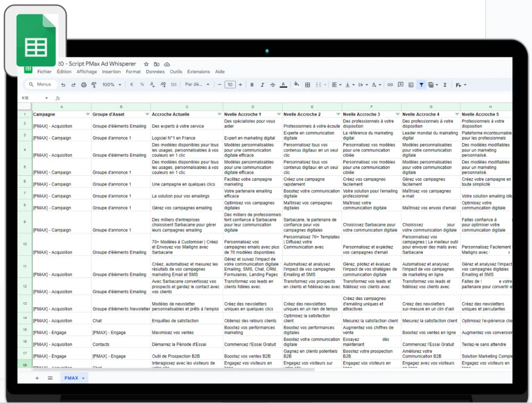Image resolution: width=532 pixels, height=403 pixels.
Task: Format as percent
Action: 142,85
